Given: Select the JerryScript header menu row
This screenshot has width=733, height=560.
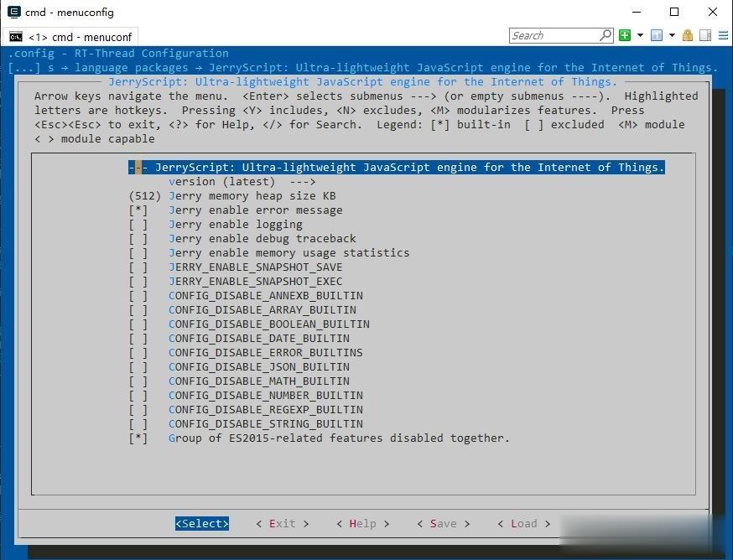Looking at the screenshot, I should 397,168.
